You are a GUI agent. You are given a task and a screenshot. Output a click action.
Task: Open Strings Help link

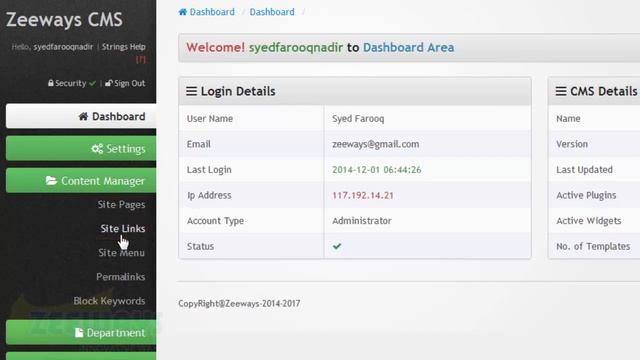(124, 47)
